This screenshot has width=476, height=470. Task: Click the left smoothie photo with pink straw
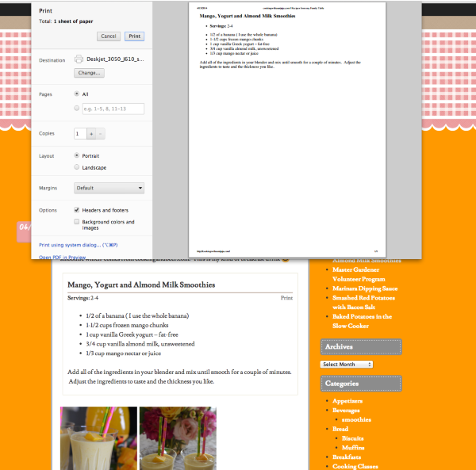pyautogui.click(x=98, y=438)
